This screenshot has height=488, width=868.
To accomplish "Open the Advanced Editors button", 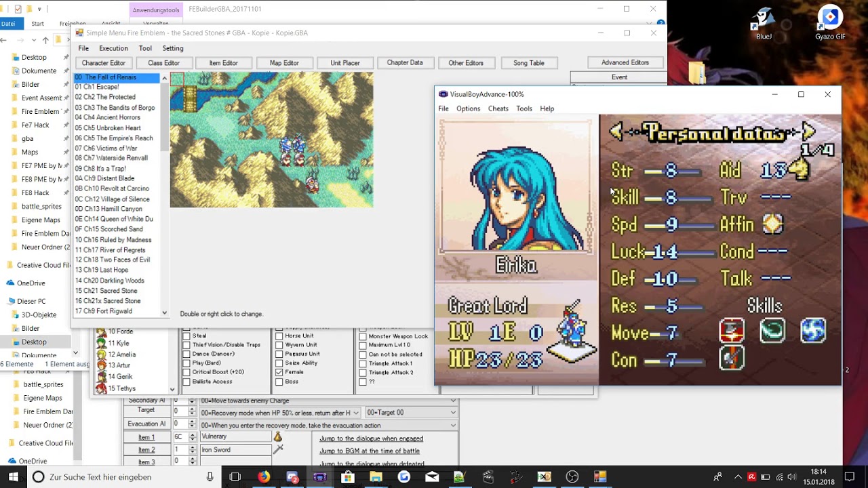I will [625, 62].
